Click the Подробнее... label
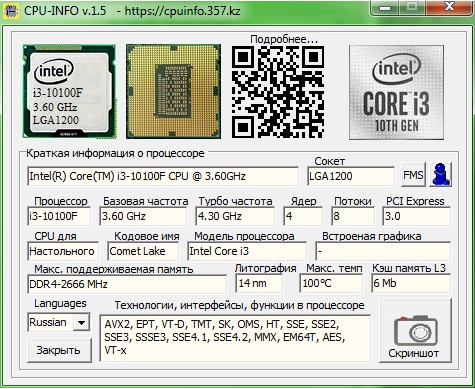Image resolution: width=475 pixels, height=389 pixels. coord(284,39)
